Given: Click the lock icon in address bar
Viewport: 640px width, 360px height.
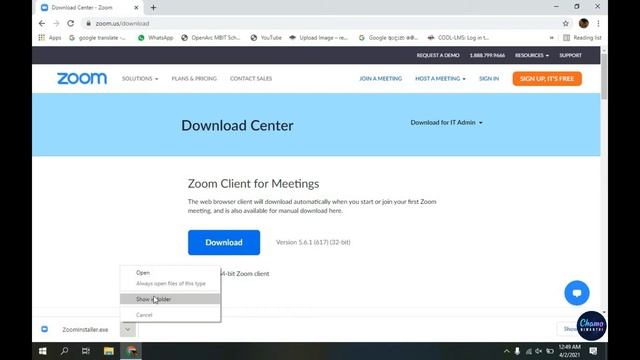Looking at the screenshot, I should tap(88, 24).
